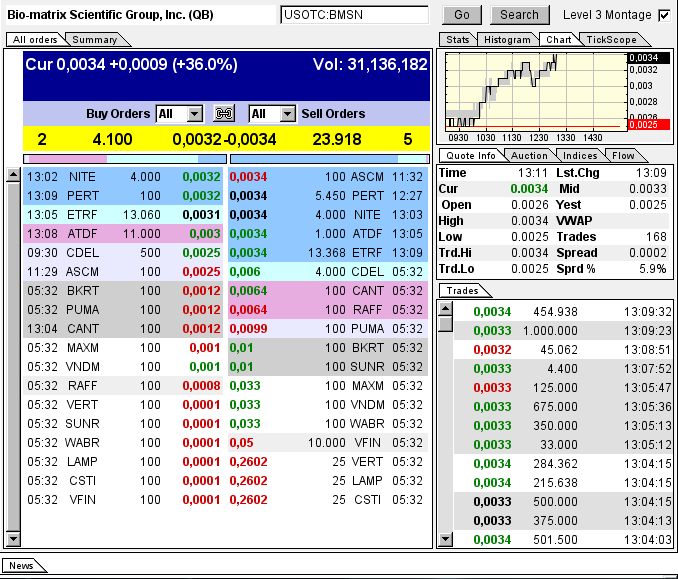Image resolution: width=678 pixels, height=579 pixels.
Task: Click the ask size 23.918 in yellow bar
Action: pos(337,140)
